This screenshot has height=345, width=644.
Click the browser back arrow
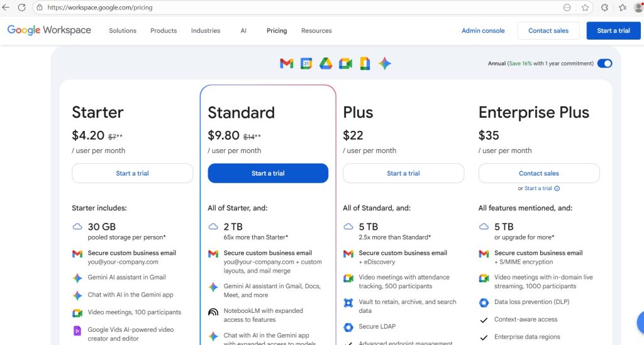(x=6, y=8)
